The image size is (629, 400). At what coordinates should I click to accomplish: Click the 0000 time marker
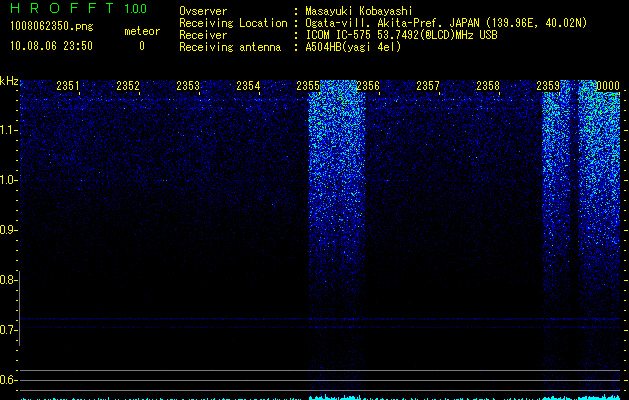point(608,85)
